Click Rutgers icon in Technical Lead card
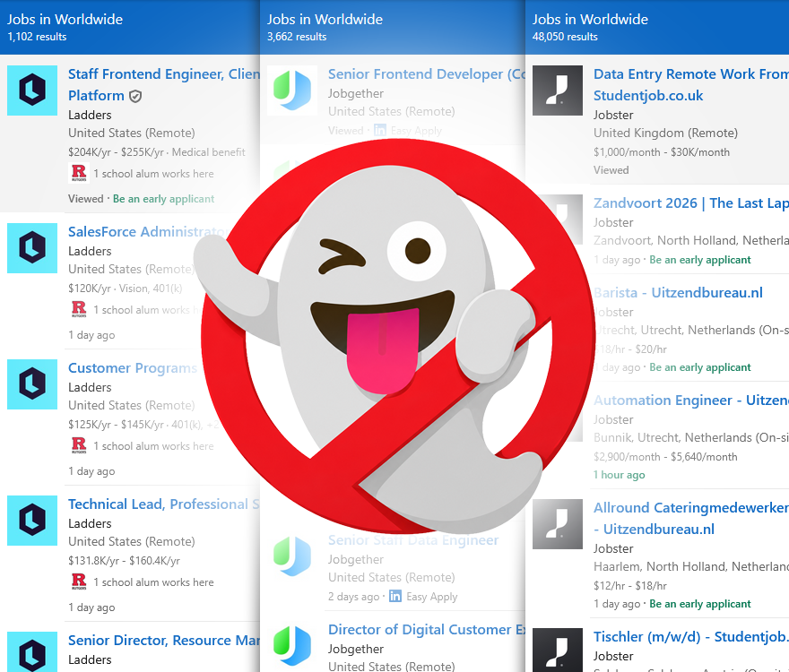The image size is (789, 672). 79,582
